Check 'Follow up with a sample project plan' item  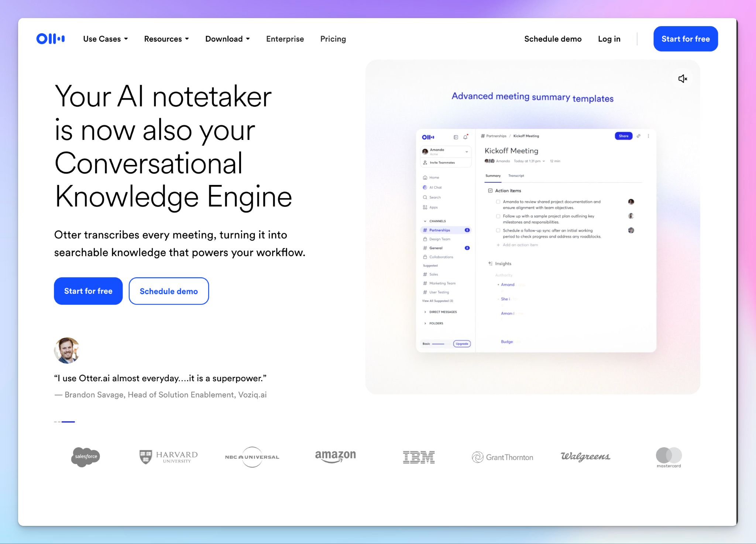click(x=498, y=216)
